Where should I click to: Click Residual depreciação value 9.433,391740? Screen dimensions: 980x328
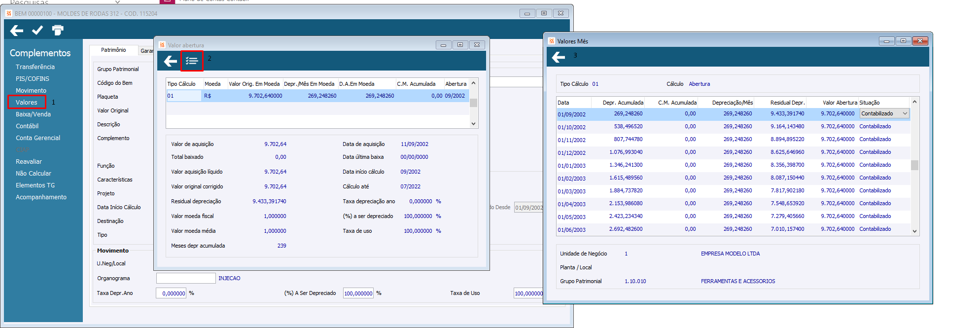[269, 201]
